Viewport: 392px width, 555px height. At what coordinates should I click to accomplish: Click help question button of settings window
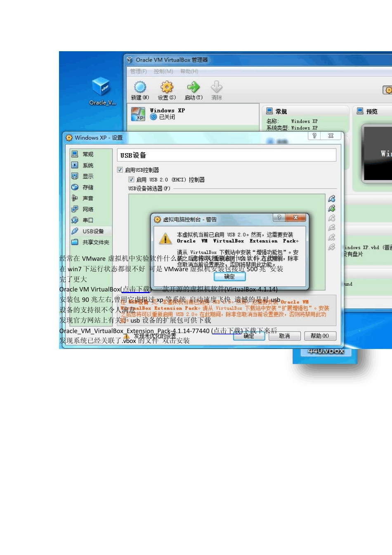click(x=314, y=135)
